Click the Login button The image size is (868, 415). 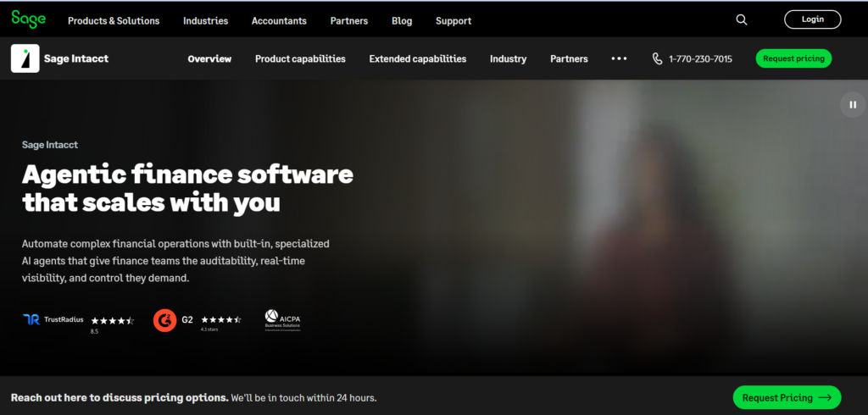click(813, 19)
